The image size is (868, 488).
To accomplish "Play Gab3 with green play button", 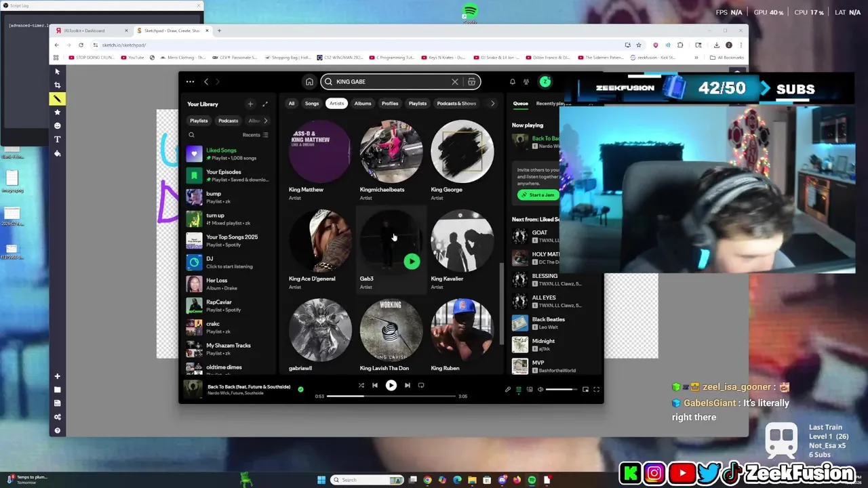I will (412, 262).
